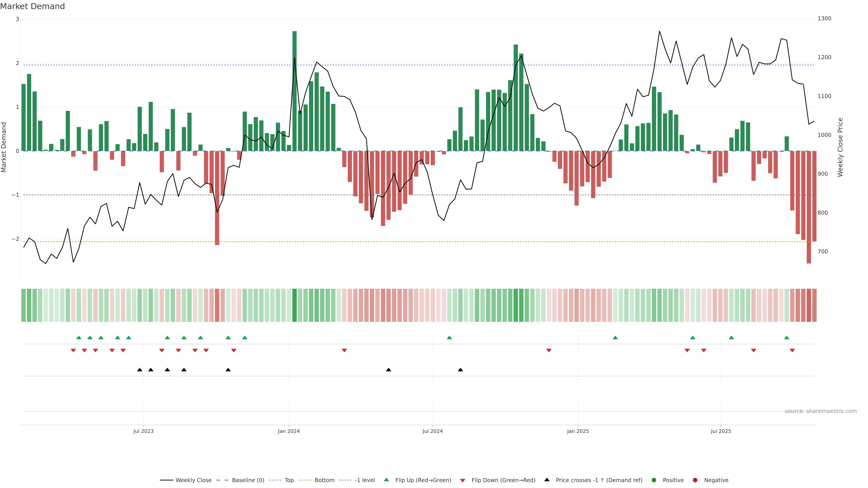The height and width of the screenshot is (488, 868).
Task: Click the green Flip Up legend triangle
Action: pyautogui.click(x=386, y=480)
